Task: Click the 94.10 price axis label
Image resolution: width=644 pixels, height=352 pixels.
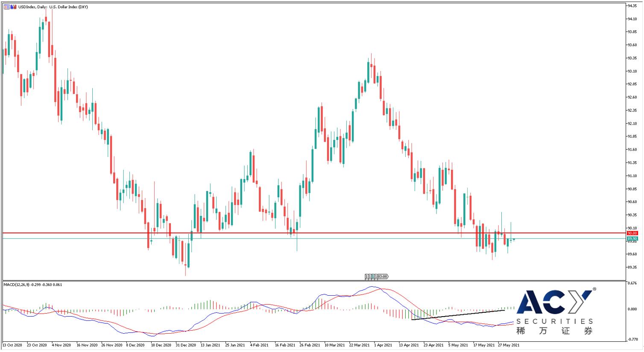Action: 632,19
